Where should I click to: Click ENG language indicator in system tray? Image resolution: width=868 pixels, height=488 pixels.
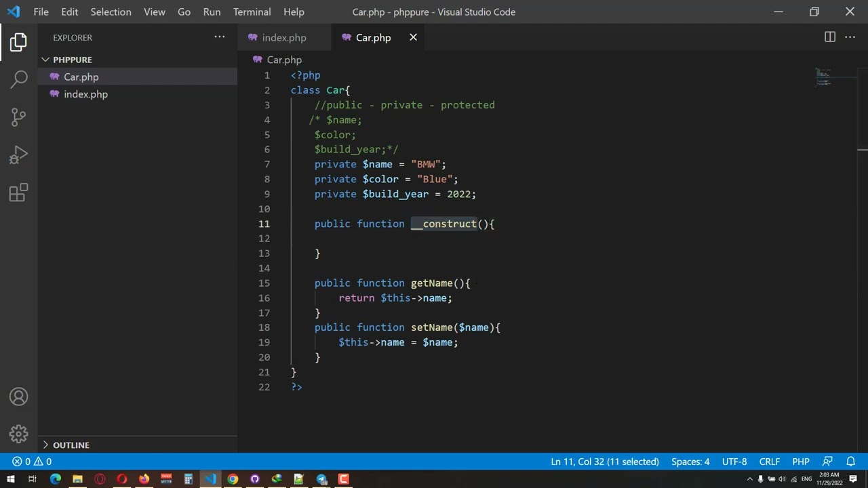pos(806,479)
